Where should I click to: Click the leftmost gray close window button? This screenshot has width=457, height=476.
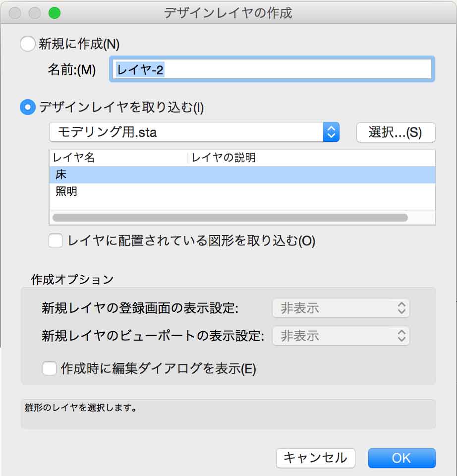point(15,13)
